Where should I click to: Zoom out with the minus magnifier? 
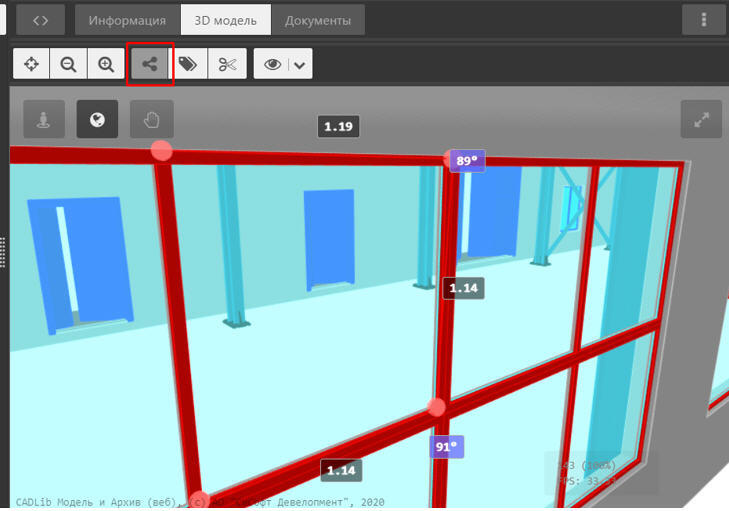[x=69, y=64]
